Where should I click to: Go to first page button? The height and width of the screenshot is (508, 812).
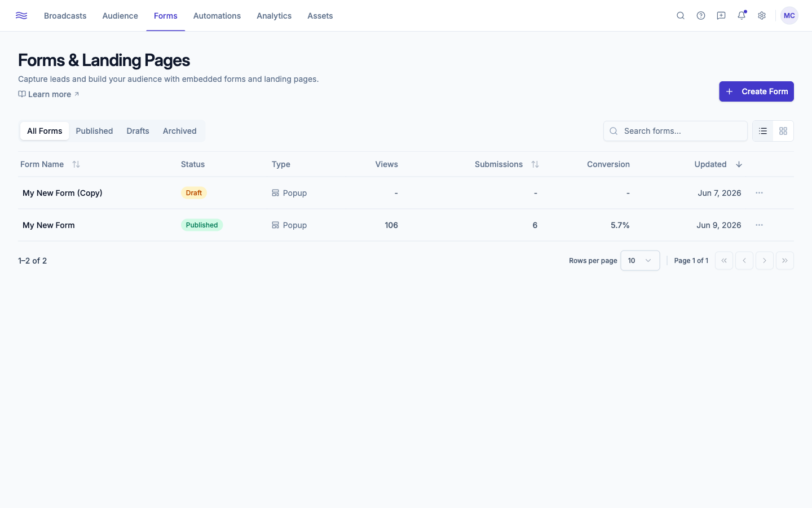(x=724, y=261)
